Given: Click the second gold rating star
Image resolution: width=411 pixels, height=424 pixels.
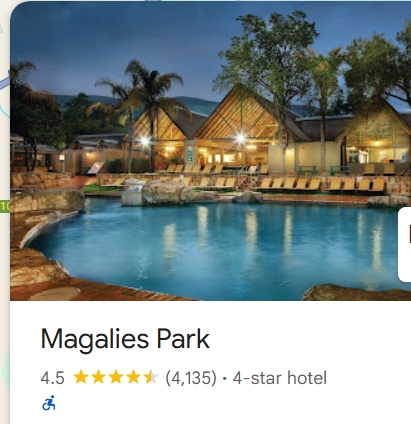Looking at the screenshot, I should [98, 377].
